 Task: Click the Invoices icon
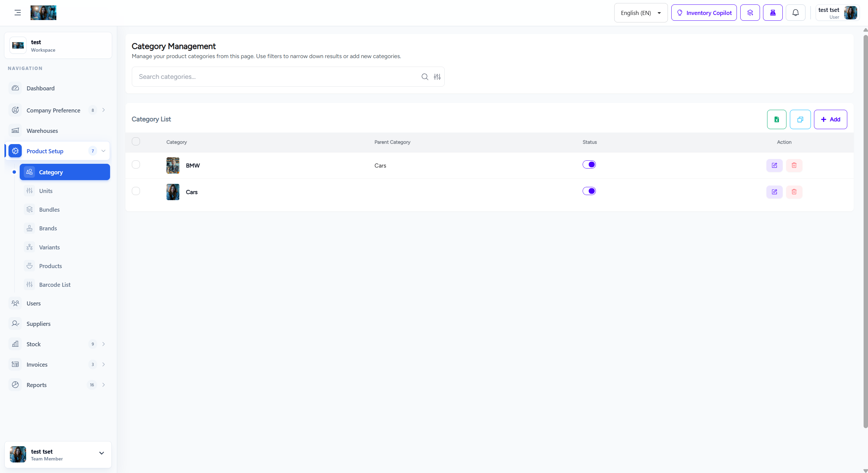15,365
